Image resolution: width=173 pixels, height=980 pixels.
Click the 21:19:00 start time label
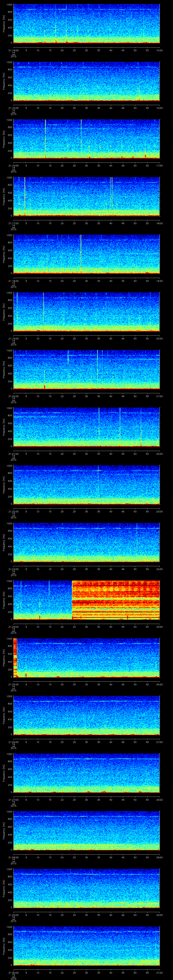point(13,339)
